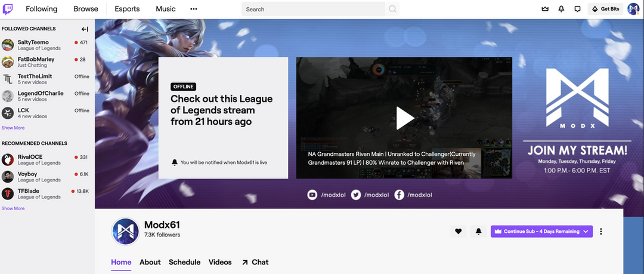Play the featured Riven stream video
Viewport: 644px width, 274px height.
coord(405,118)
